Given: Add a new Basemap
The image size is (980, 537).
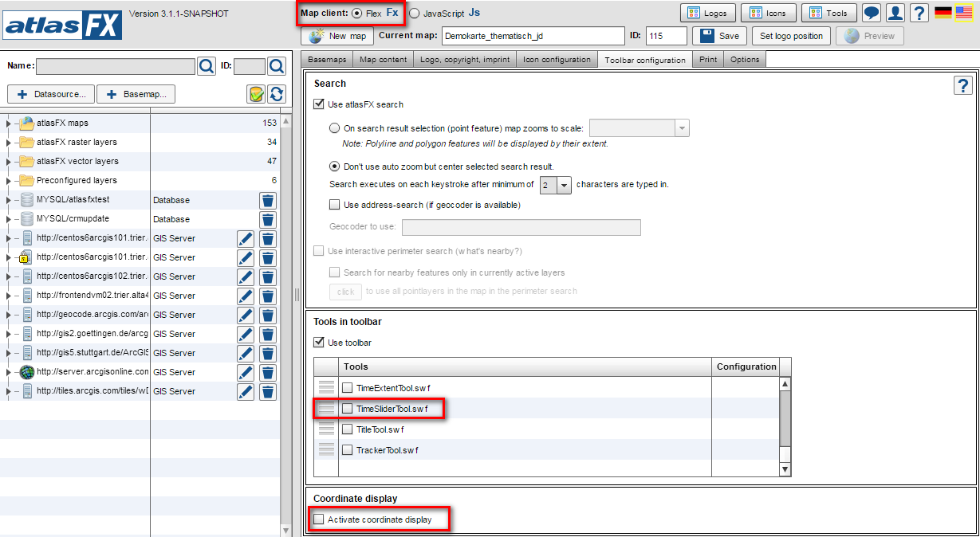Looking at the screenshot, I should 136,94.
